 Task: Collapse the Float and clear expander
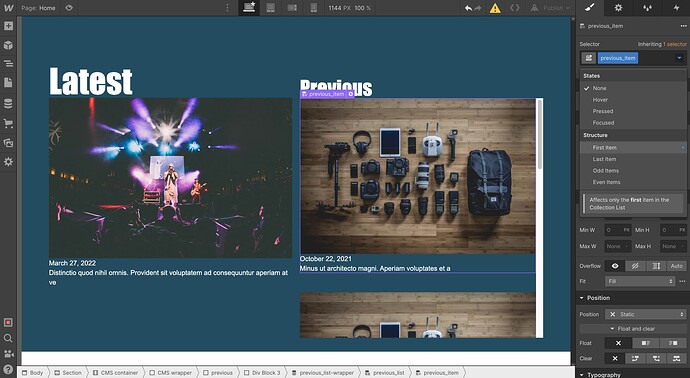(x=632, y=329)
